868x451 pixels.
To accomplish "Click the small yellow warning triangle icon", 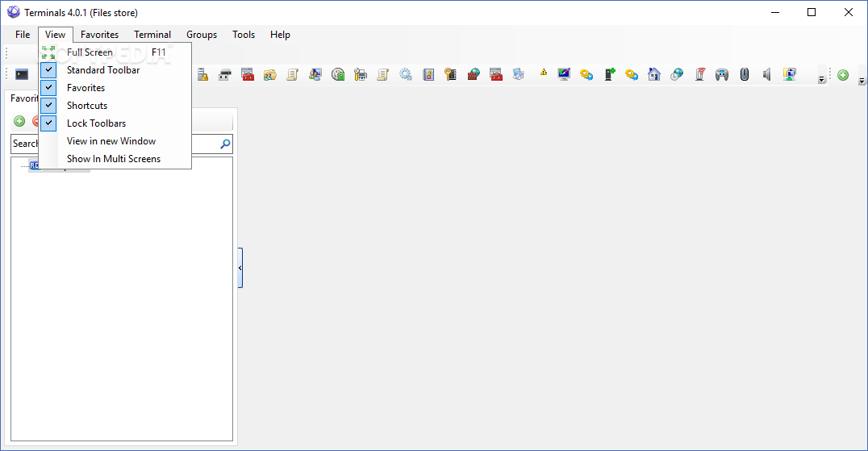I will click(x=544, y=72).
